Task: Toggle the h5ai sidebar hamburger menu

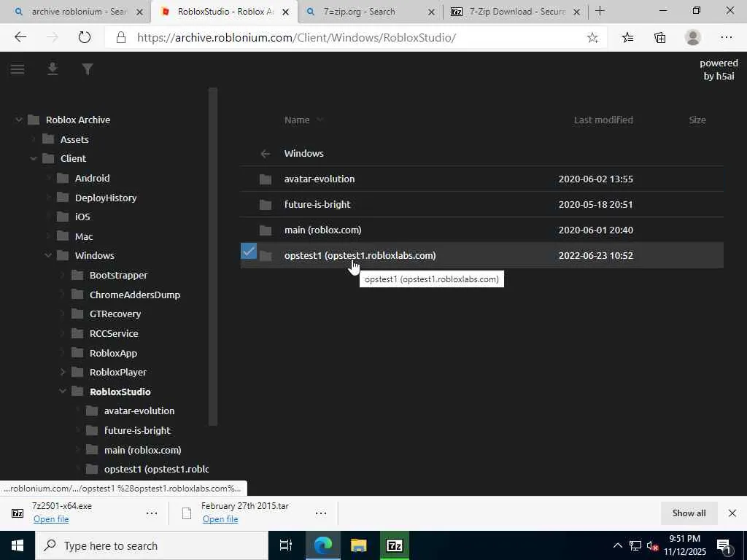Action: pos(18,69)
